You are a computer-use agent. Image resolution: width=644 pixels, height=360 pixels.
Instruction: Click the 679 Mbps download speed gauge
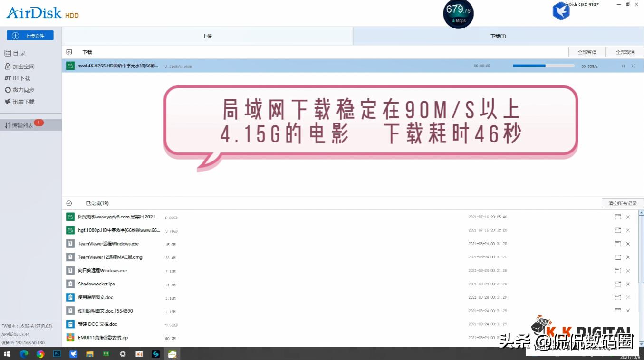(458, 14)
